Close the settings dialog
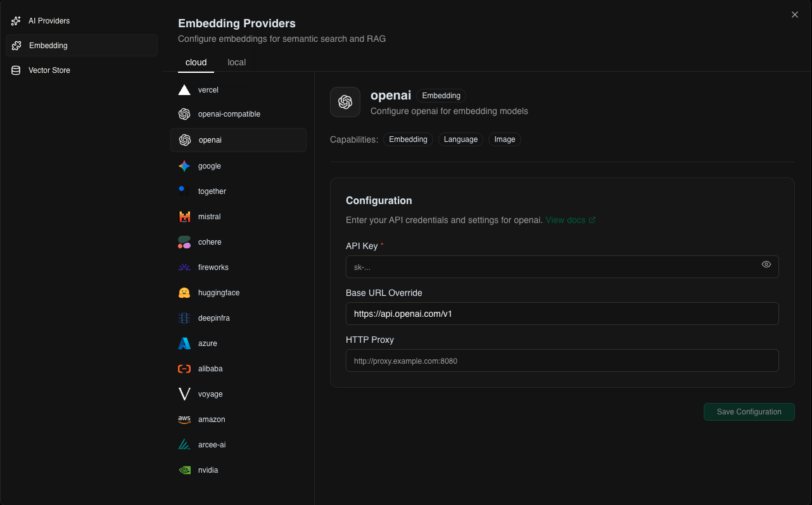 pos(795,15)
